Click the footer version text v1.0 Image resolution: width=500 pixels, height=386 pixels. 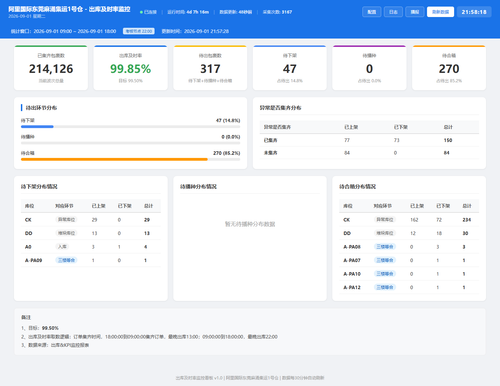[x=218, y=378]
